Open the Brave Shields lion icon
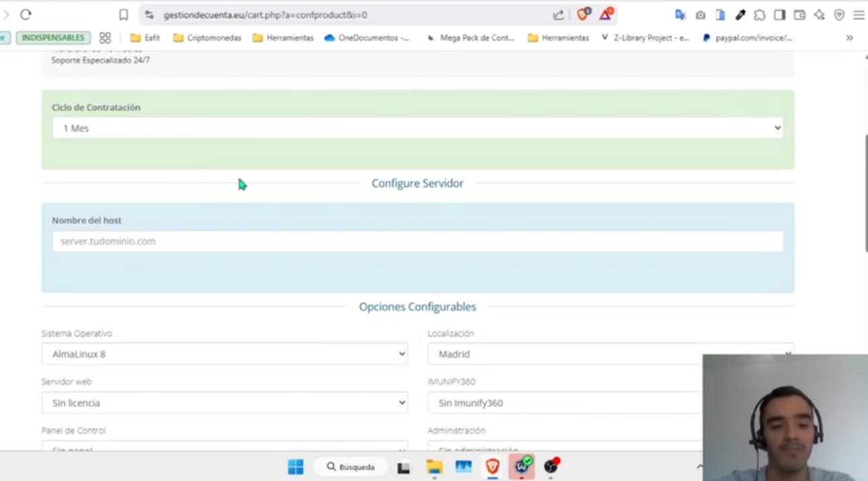This screenshot has width=868, height=481. pyautogui.click(x=583, y=14)
